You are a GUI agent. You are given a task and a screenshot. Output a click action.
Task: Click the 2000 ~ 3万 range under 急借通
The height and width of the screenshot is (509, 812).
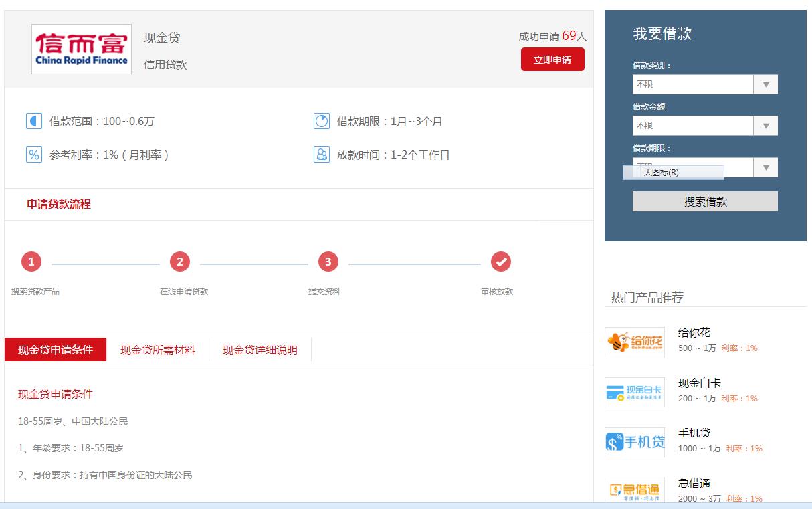coord(700,498)
